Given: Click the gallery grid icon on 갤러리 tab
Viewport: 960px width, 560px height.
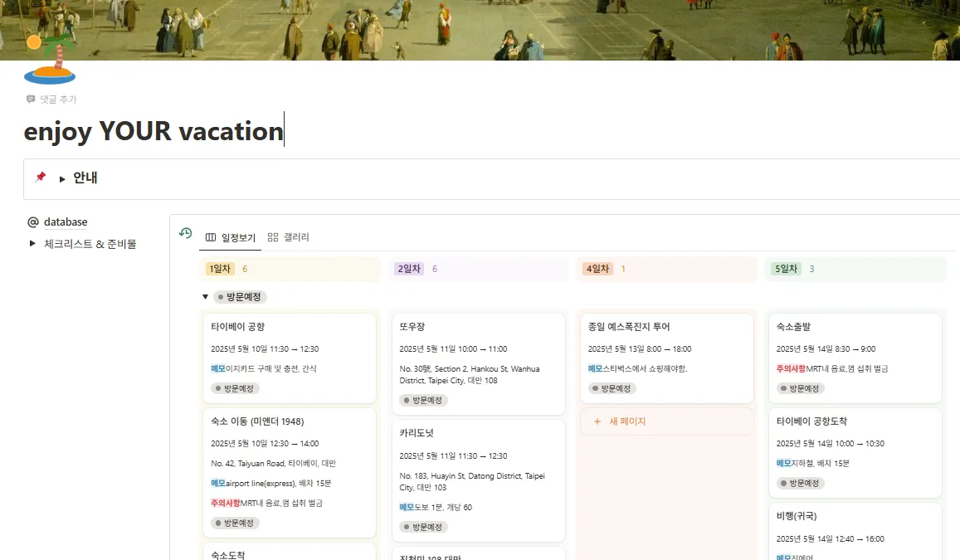Looking at the screenshot, I should tap(272, 236).
